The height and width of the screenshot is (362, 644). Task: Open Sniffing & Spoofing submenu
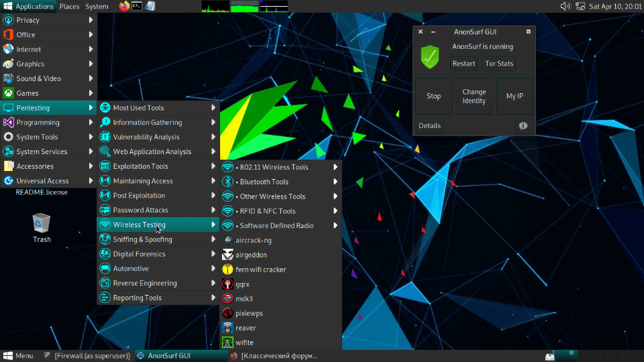coord(158,239)
